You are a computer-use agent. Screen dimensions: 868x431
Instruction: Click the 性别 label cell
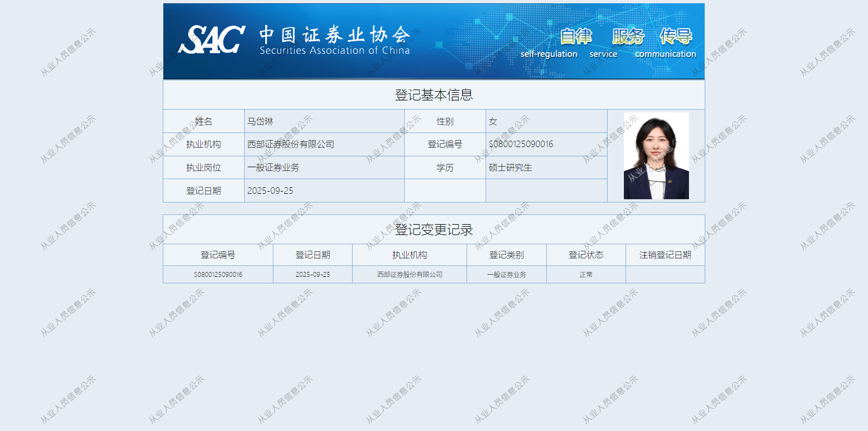tap(445, 122)
